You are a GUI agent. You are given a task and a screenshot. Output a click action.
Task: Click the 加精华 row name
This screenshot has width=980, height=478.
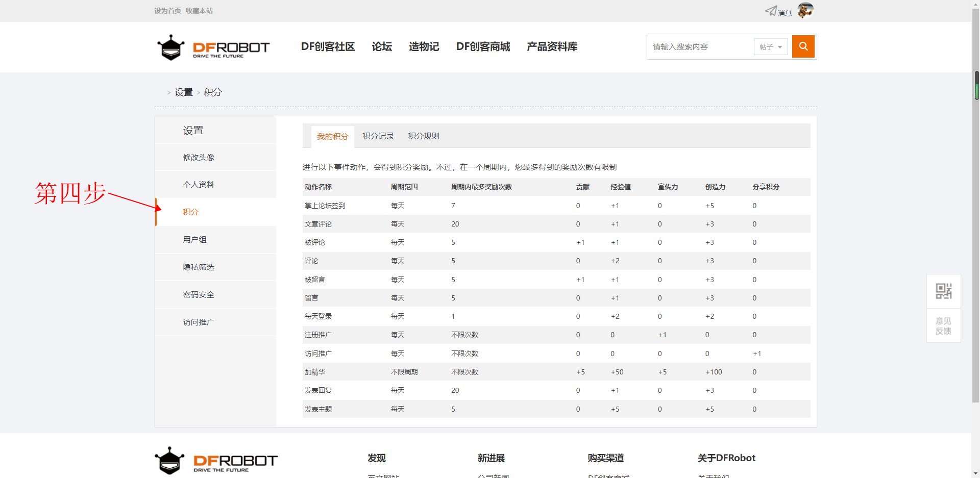coord(315,372)
